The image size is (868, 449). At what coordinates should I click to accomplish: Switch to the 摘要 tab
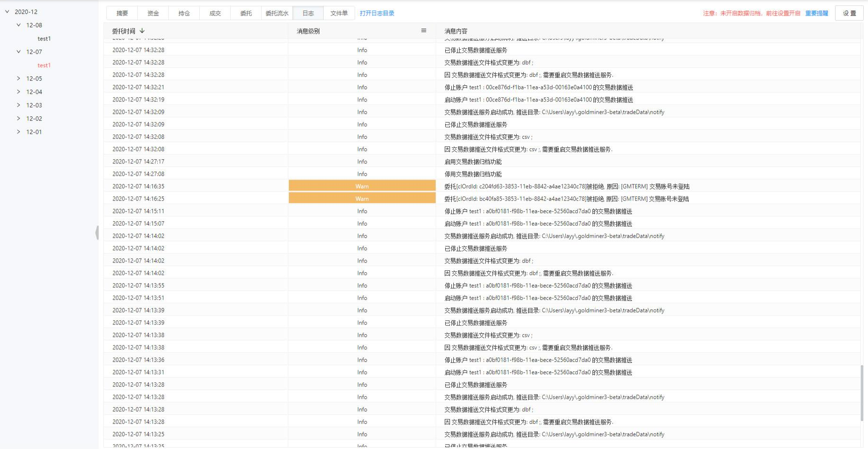[x=122, y=13]
